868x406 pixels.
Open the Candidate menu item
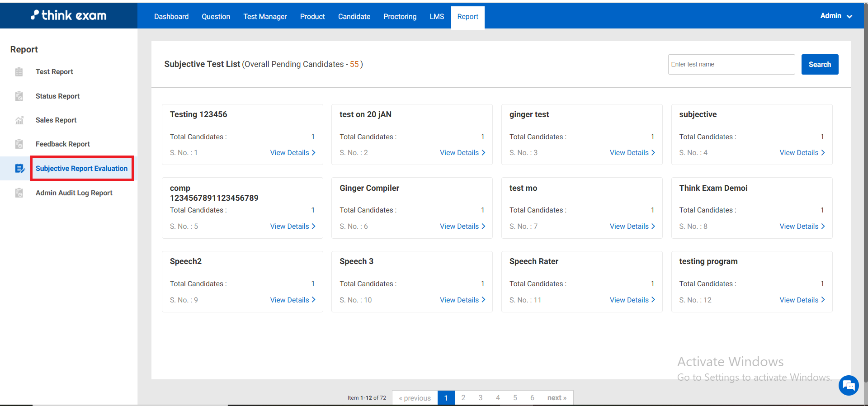click(x=354, y=17)
